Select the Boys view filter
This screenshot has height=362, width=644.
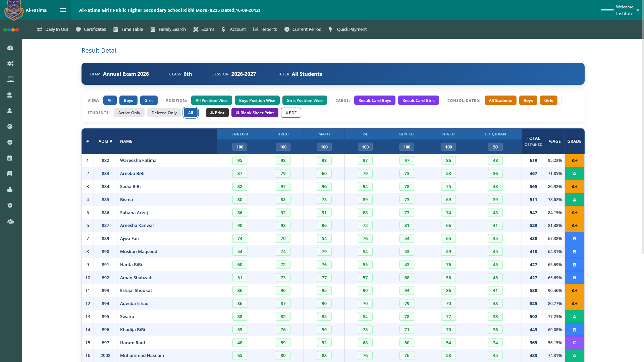click(128, 101)
